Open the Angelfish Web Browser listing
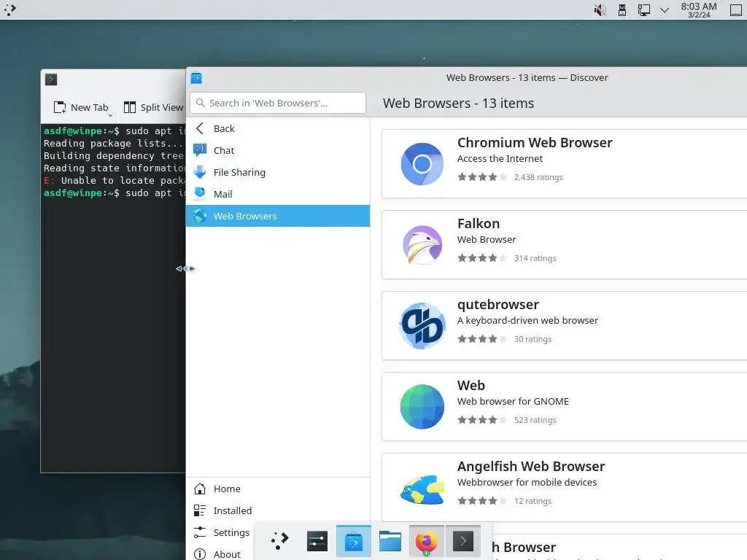 click(564, 488)
